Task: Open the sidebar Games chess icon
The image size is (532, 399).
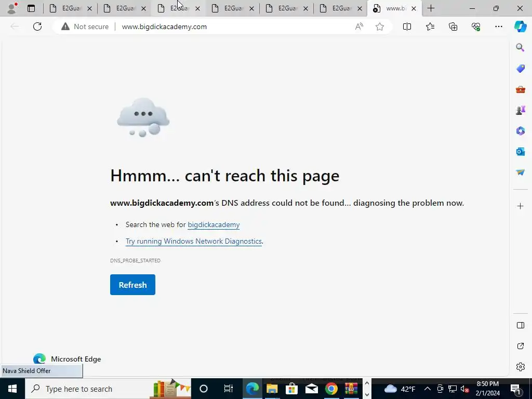Action: pos(520,110)
